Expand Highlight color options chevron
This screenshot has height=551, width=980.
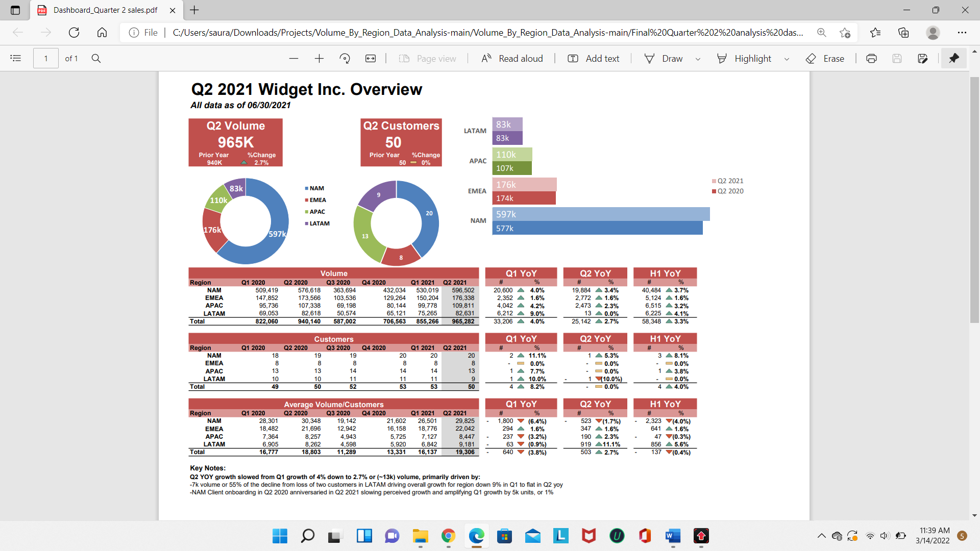(x=787, y=58)
